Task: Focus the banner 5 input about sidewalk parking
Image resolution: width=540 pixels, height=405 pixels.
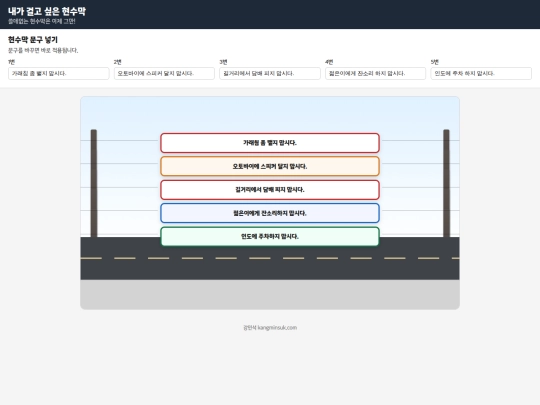Action: (481, 73)
